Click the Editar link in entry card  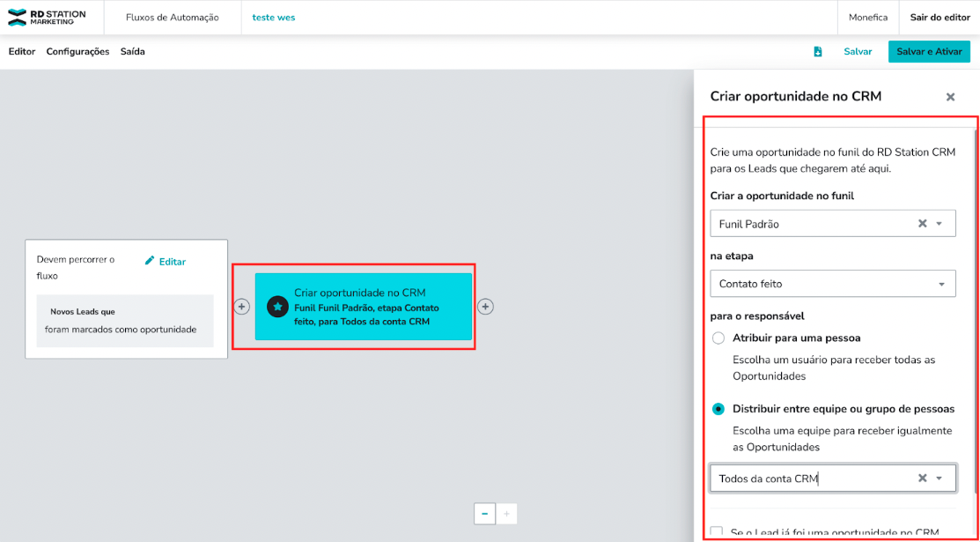(x=166, y=262)
